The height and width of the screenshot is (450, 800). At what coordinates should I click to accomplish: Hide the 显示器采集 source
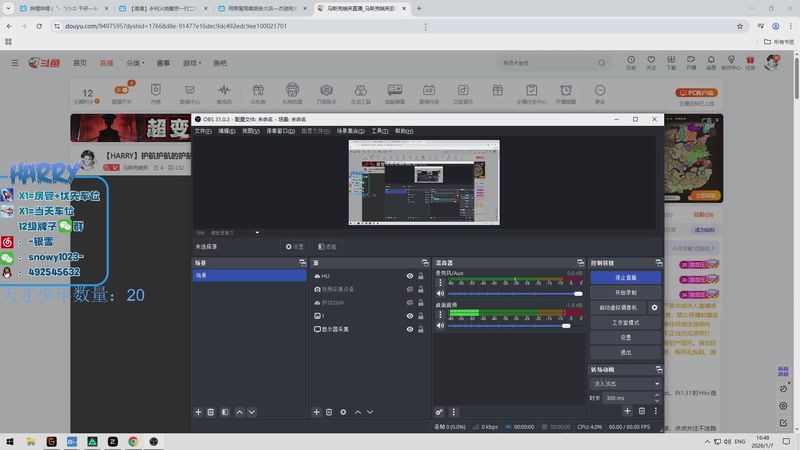pyautogui.click(x=410, y=329)
